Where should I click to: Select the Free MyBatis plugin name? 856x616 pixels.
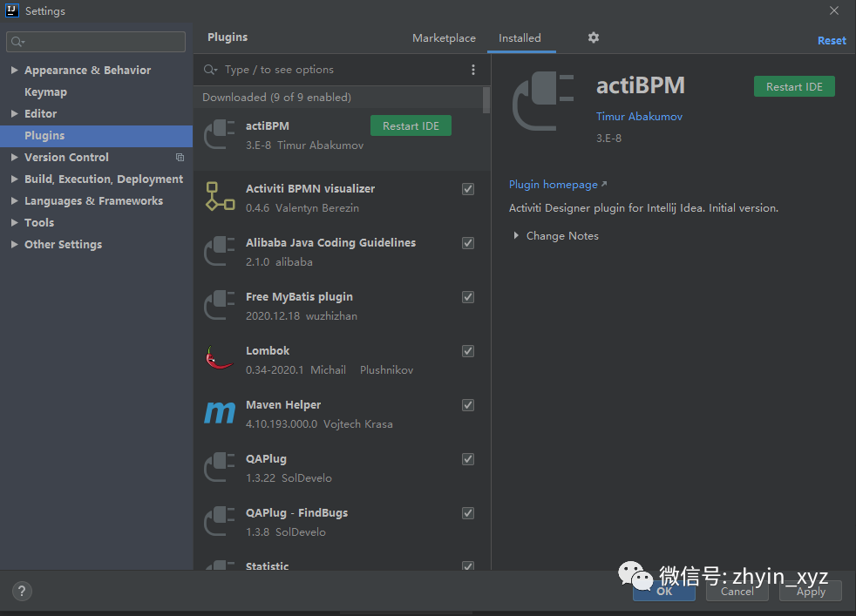299,297
